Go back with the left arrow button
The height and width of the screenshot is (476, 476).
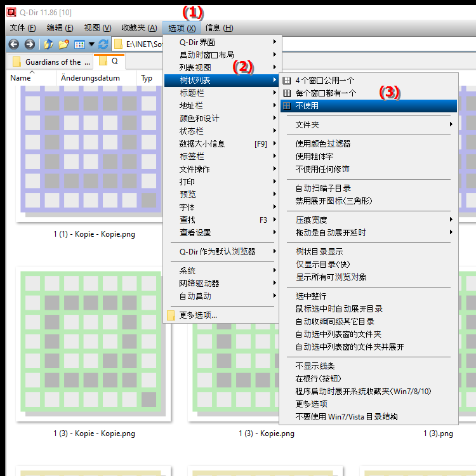coord(14,44)
